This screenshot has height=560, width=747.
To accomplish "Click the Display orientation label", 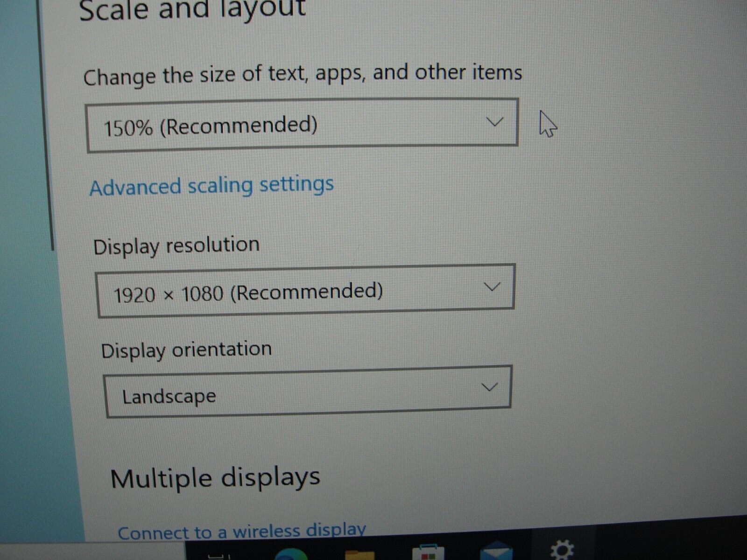I will pos(186,350).
